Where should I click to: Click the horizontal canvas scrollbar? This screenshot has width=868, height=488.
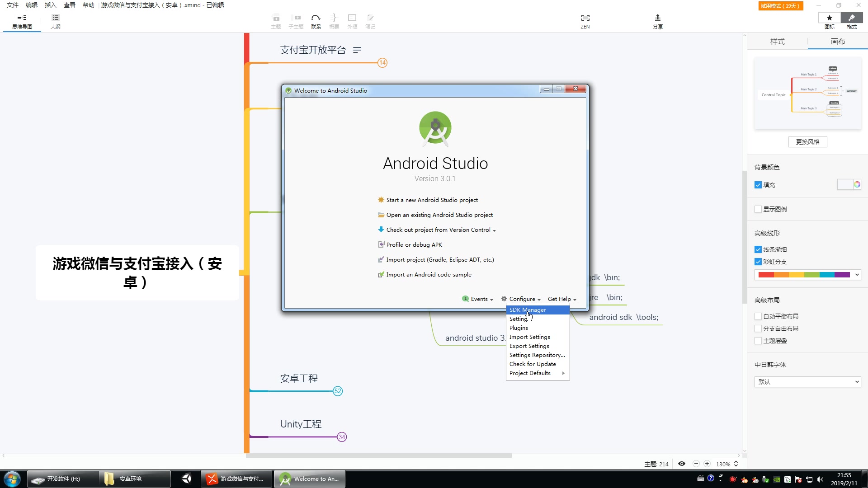378,455
